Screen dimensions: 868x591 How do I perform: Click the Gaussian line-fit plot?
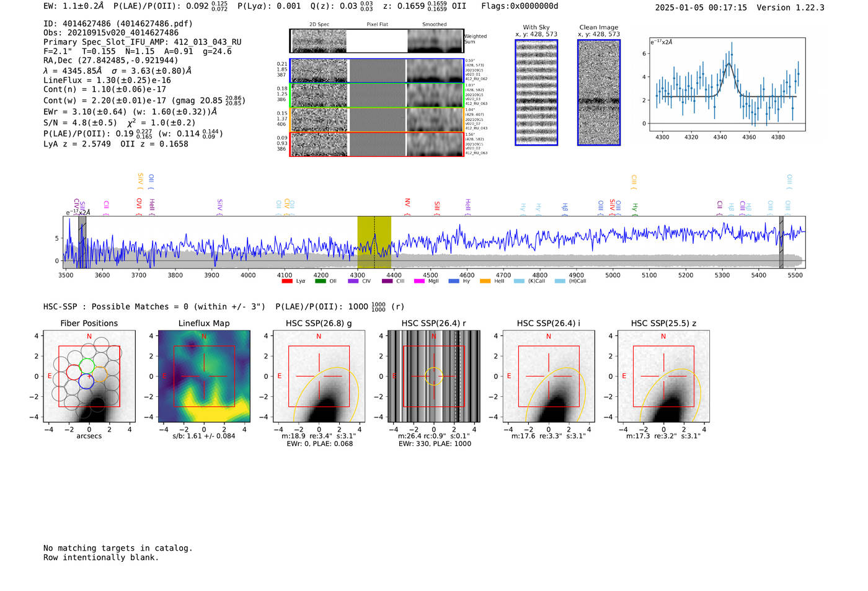(727, 84)
